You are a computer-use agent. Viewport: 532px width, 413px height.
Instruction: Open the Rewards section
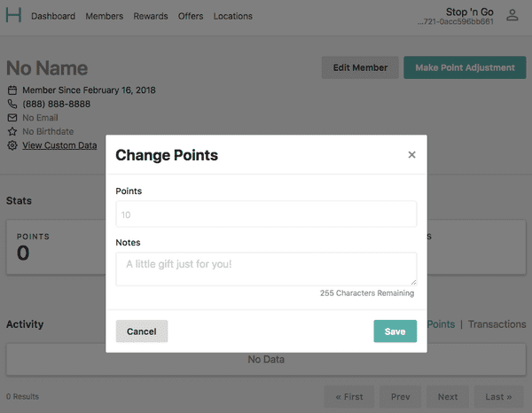click(151, 16)
